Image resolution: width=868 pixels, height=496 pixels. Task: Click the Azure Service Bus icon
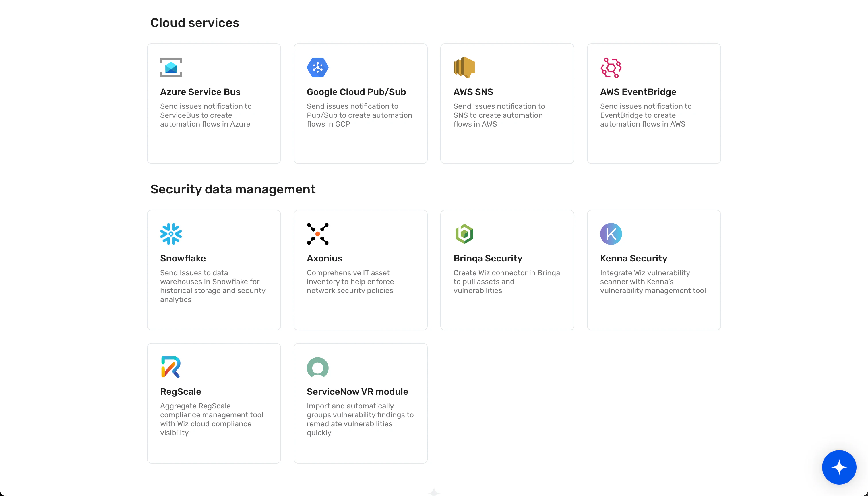click(x=171, y=67)
